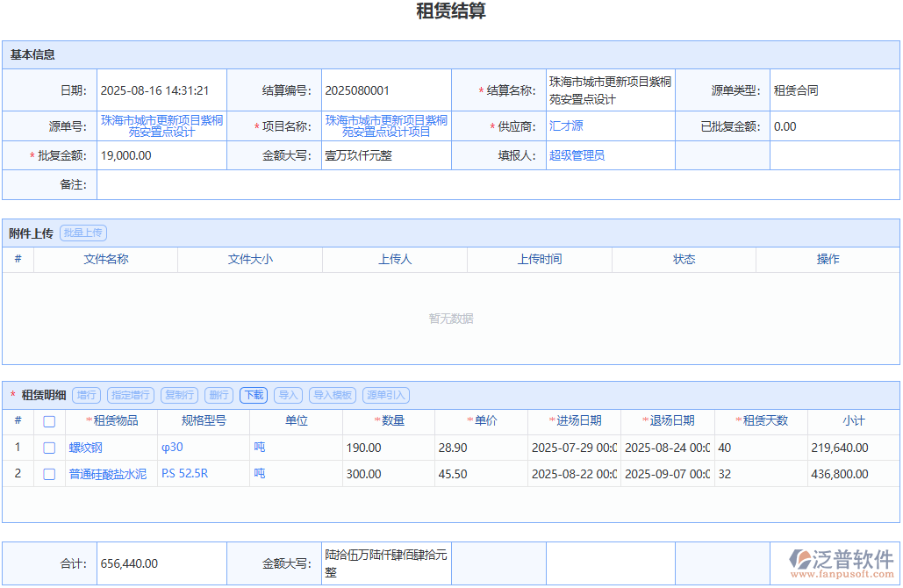
Task: 点击「下载」按钮导出明细
Action: (253, 395)
